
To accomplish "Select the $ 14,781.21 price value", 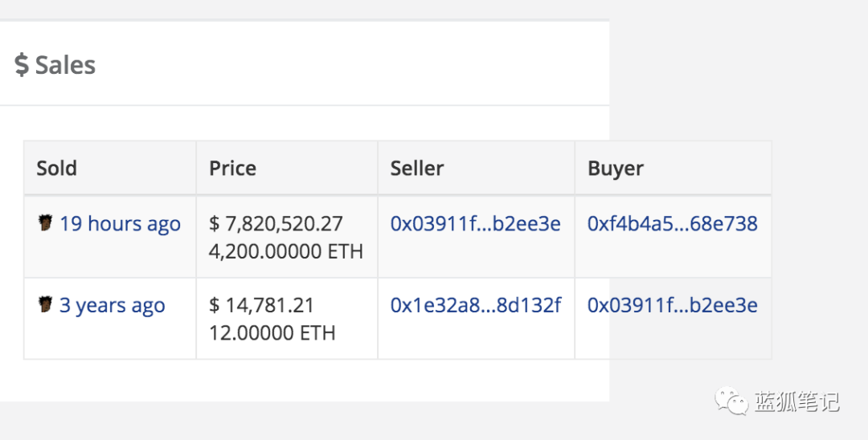I will pyautogui.click(x=261, y=304).
